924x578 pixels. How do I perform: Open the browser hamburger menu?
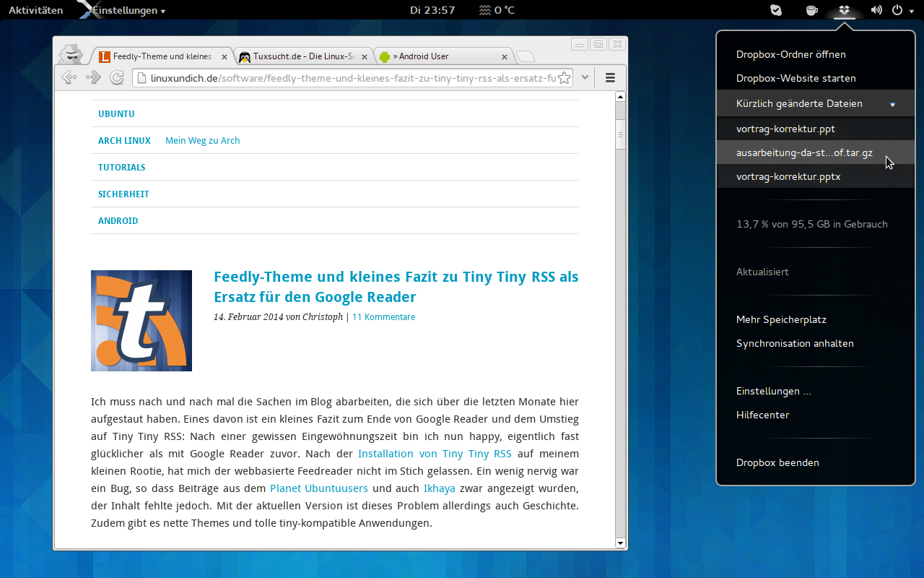click(x=610, y=78)
